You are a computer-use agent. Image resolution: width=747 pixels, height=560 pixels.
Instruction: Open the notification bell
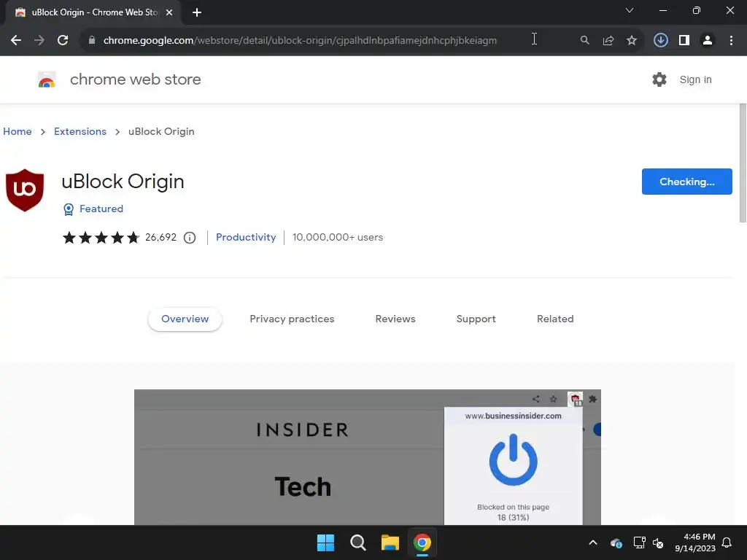727,542
